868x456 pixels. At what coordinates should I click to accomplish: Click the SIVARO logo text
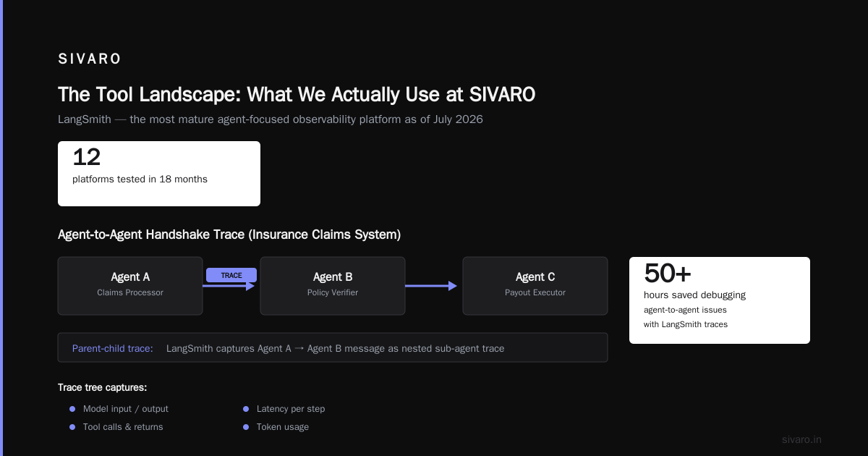(x=90, y=59)
